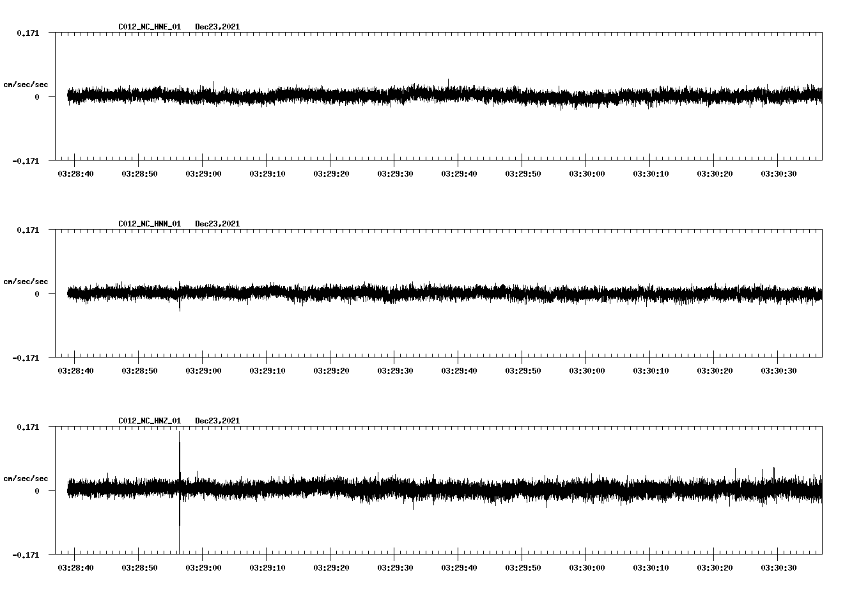The height and width of the screenshot is (591, 868).
Task: Select Dec23,2021 date on HNZ plot
Action: tap(217, 421)
